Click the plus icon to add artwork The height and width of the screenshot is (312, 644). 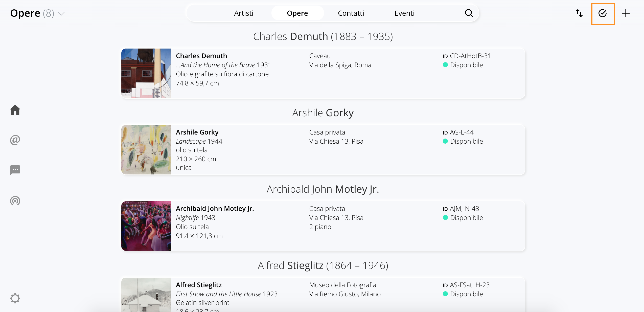626,13
